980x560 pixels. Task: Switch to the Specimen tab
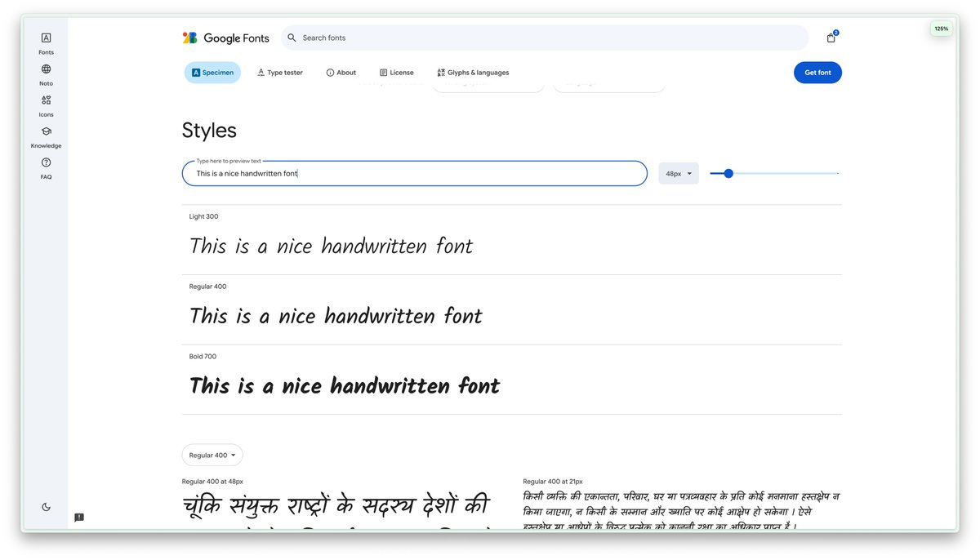[x=212, y=73]
